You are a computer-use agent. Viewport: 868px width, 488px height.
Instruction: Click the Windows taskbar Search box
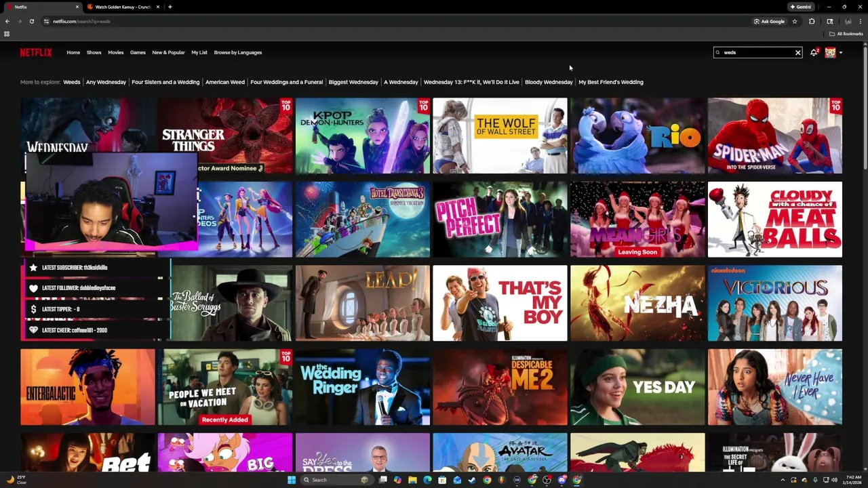point(337,480)
